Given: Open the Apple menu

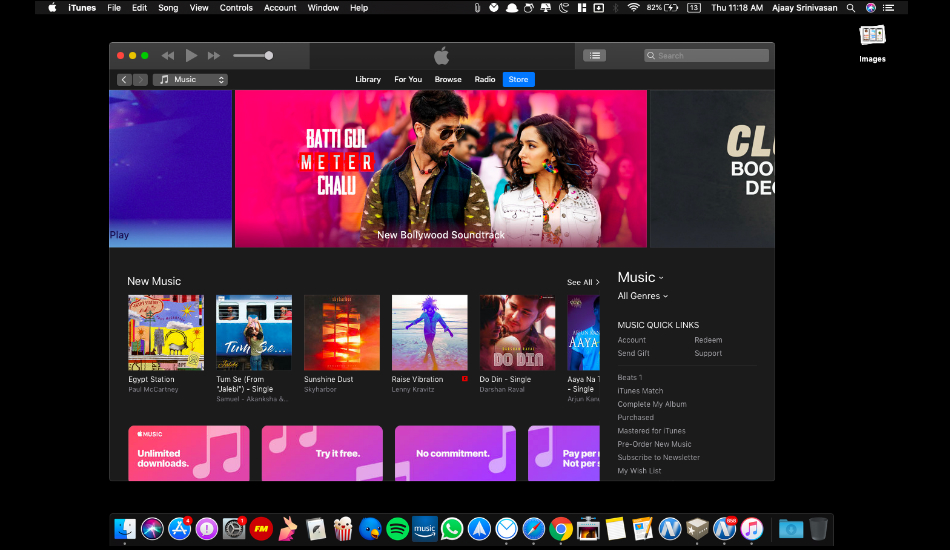Looking at the screenshot, I should click(52, 8).
